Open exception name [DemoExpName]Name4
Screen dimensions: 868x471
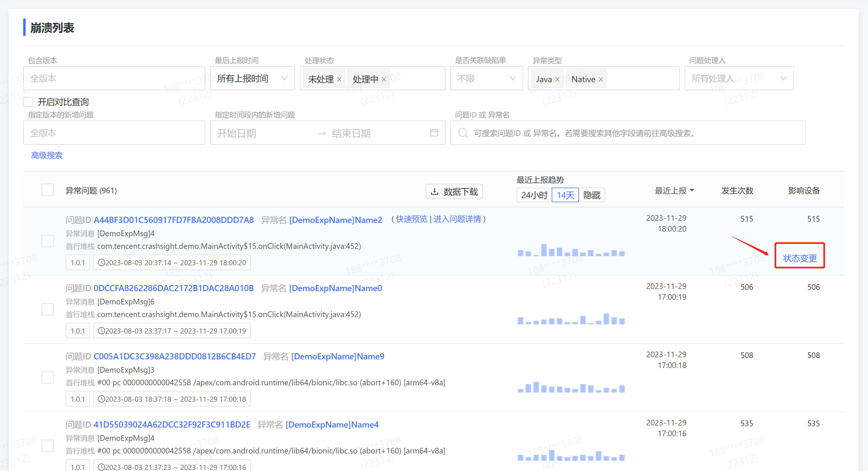(332, 425)
